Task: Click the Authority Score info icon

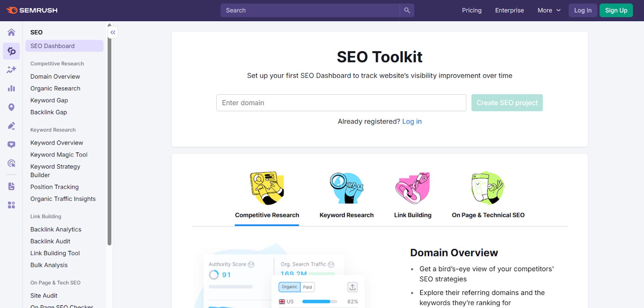Action: [x=251, y=264]
